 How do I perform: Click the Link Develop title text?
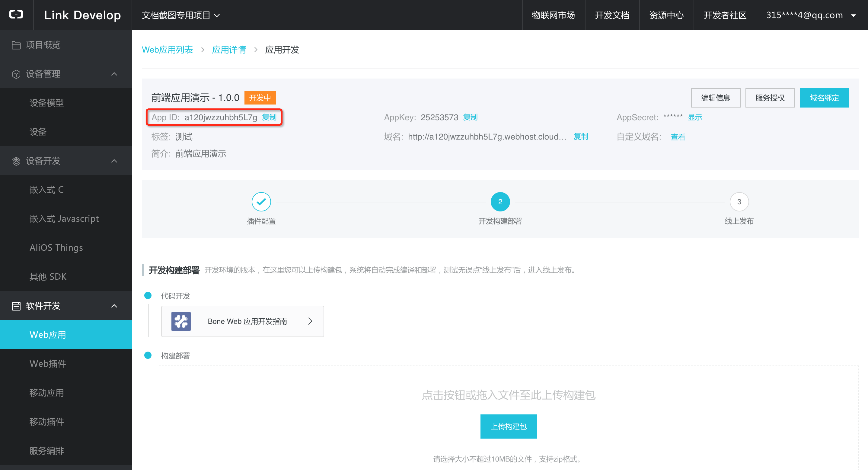(82, 15)
